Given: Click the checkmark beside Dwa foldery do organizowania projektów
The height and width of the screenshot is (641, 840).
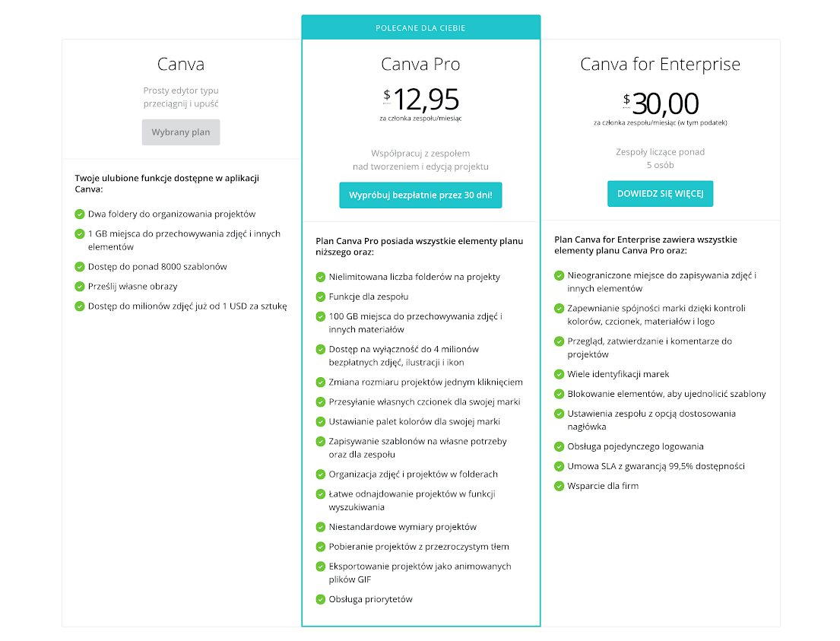Looking at the screenshot, I should tap(80, 214).
